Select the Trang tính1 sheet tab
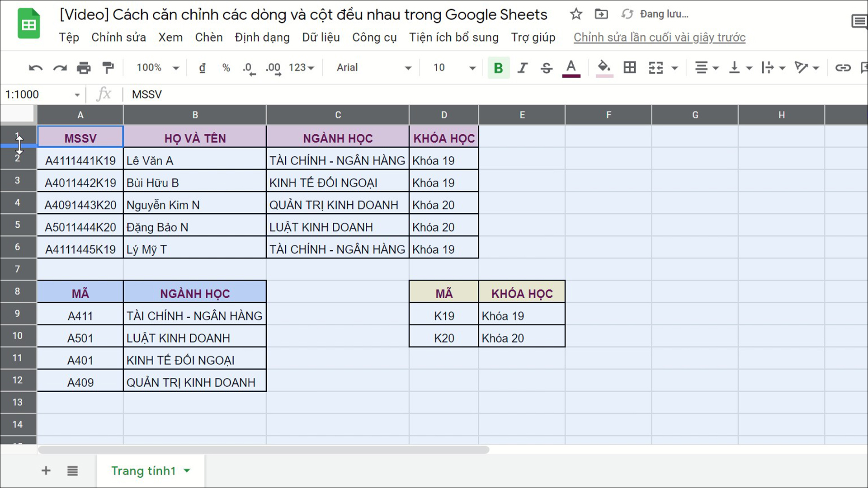This screenshot has width=868, height=488. [x=151, y=471]
